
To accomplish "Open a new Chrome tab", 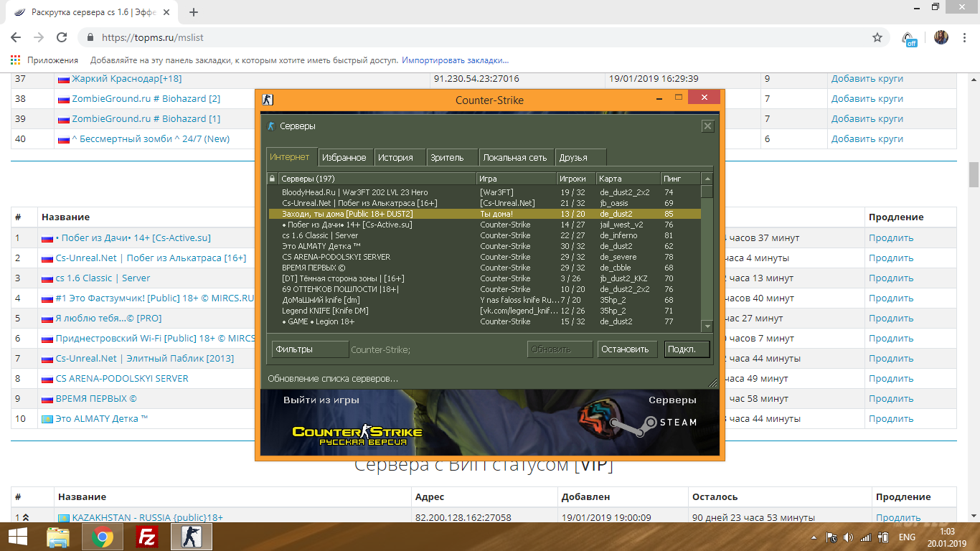I will coord(194,12).
